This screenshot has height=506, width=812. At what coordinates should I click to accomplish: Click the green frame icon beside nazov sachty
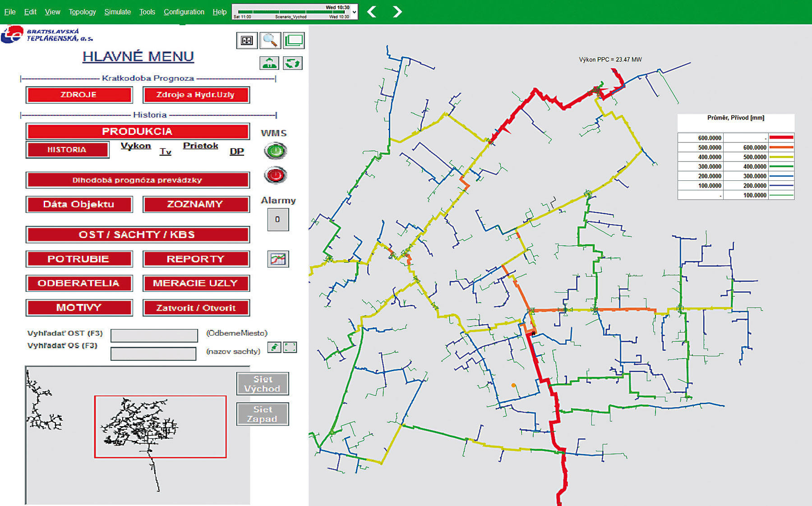pos(290,347)
